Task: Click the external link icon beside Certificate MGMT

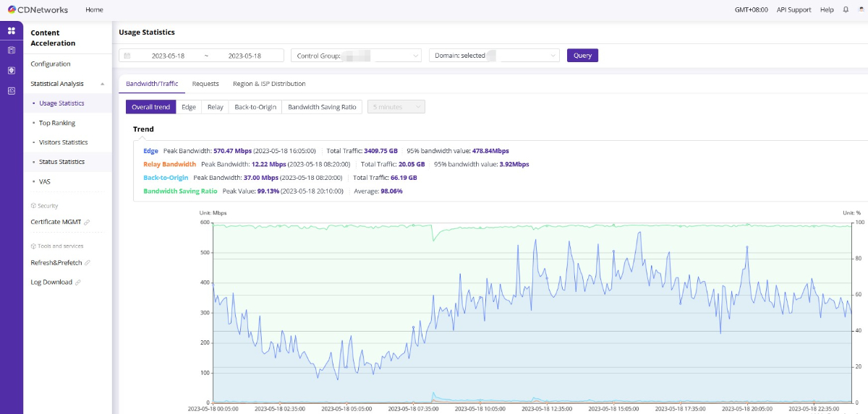Action: (x=87, y=223)
